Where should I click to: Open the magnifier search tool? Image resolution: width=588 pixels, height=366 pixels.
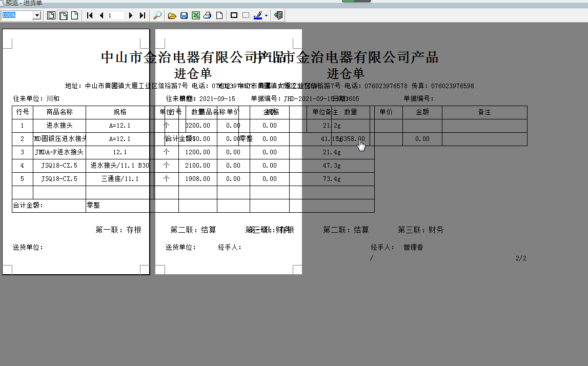(x=157, y=15)
